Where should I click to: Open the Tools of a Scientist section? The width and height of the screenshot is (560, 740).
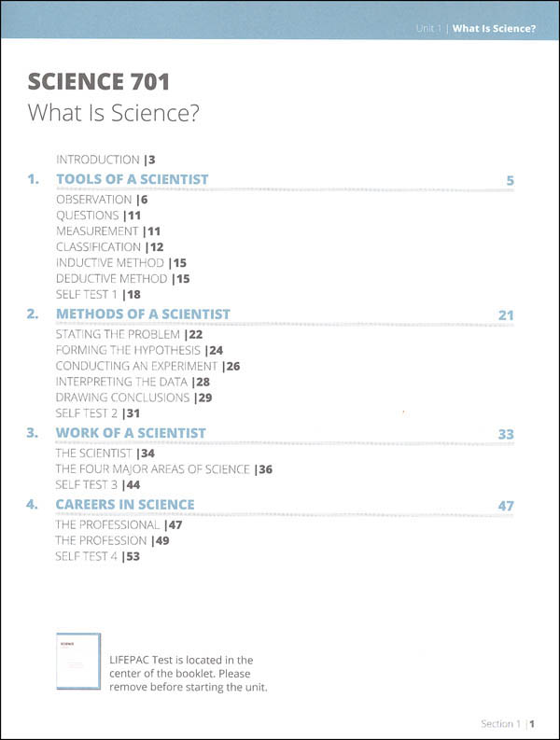pyautogui.click(x=133, y=179)
